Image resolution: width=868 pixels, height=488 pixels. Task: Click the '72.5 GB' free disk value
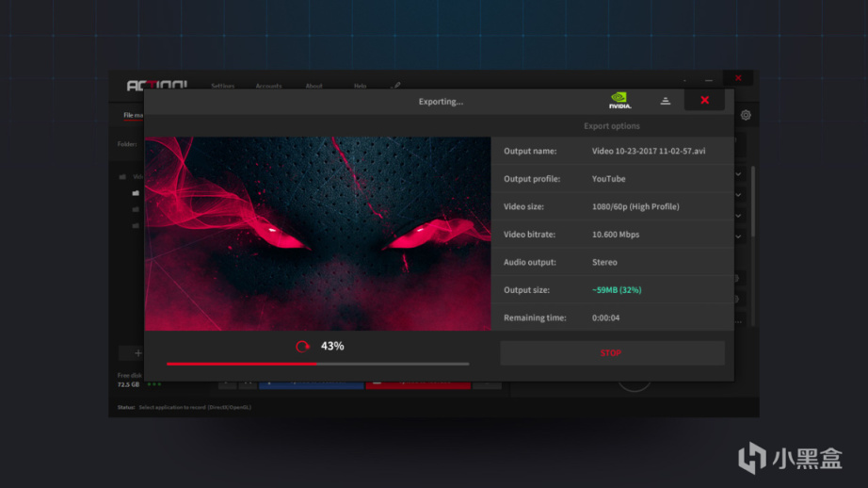click(128, 384)
